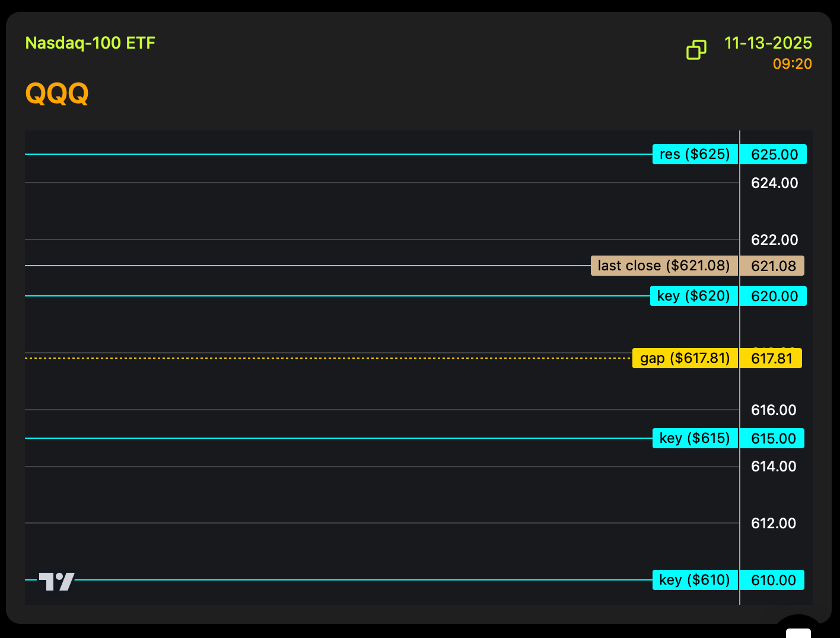Click the dotted yellow gap line
This screenshot has width=840, height=638.
(x=326, y=358)
